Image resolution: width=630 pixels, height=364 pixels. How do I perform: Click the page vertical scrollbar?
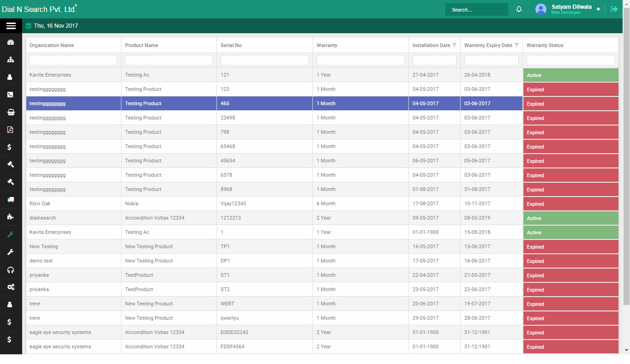(626, 155)
